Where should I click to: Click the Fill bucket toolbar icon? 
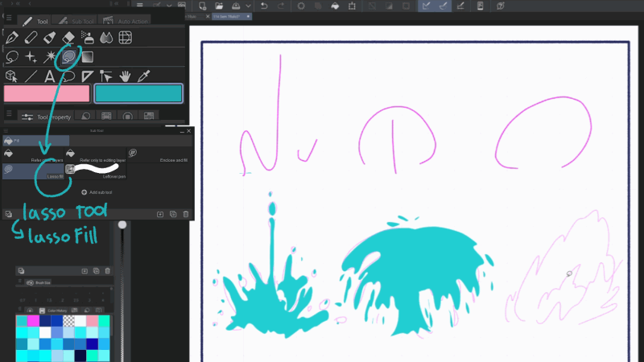tap(335, 6)
